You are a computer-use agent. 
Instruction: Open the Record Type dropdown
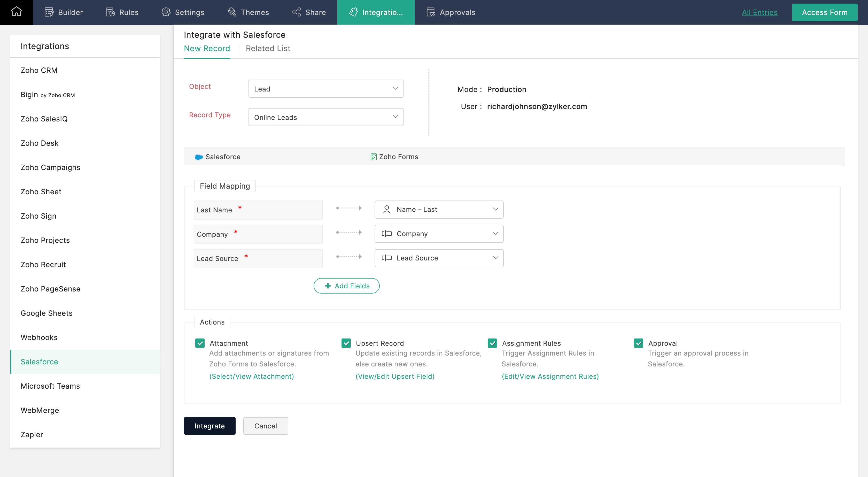[326, 117]
